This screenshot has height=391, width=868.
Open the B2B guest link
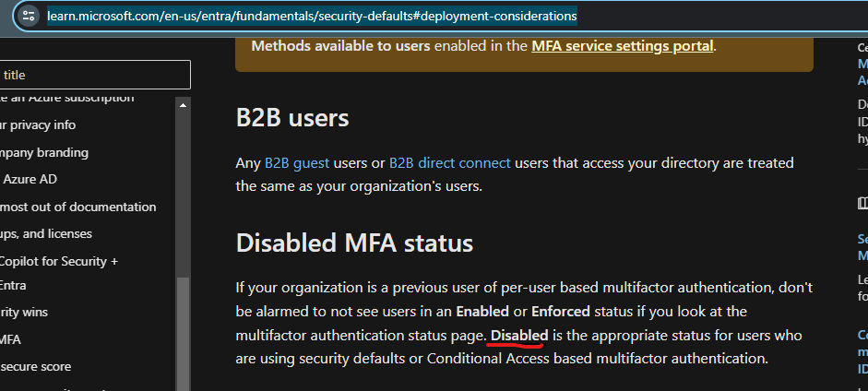tap(297, 163)
